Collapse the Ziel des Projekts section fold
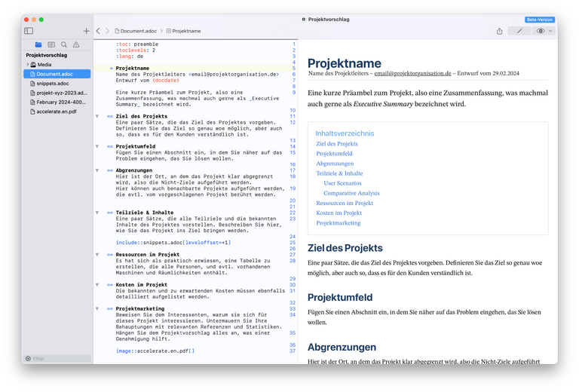579x392 pixels. tap(97, 117)
